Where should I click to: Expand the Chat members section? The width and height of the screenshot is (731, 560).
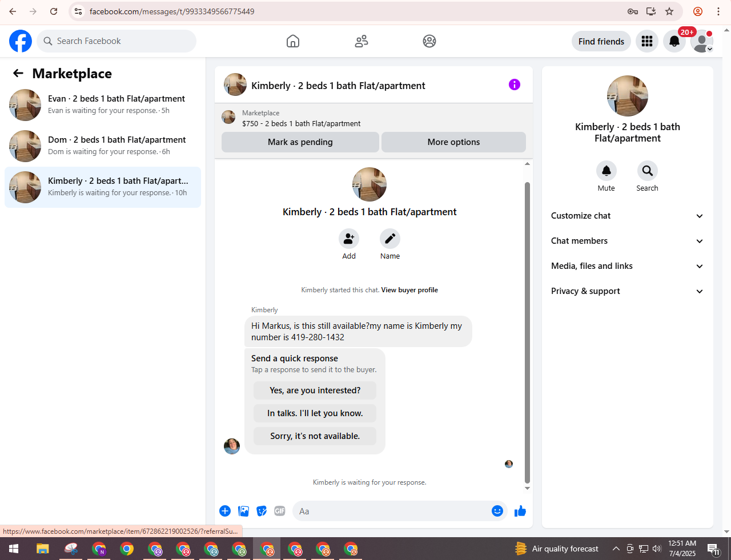click(628, 241)
